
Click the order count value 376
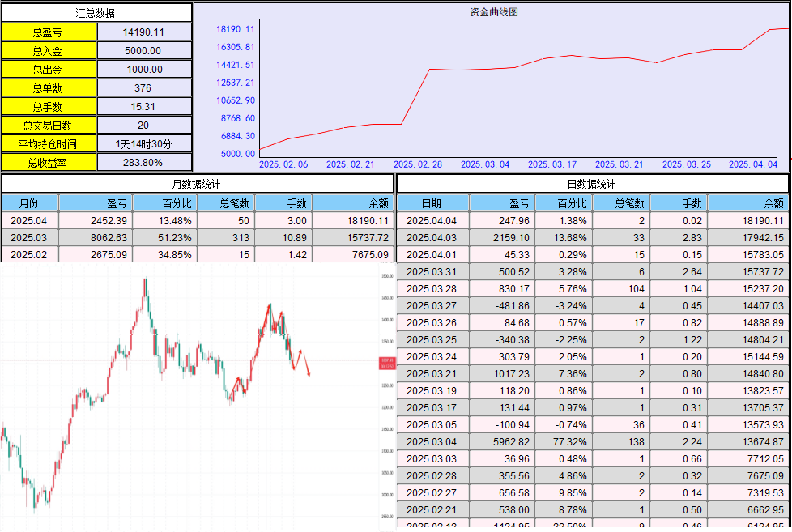coord(144,88)
